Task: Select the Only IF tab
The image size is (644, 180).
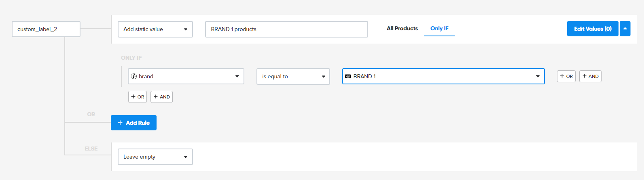Action: (439, 28)
